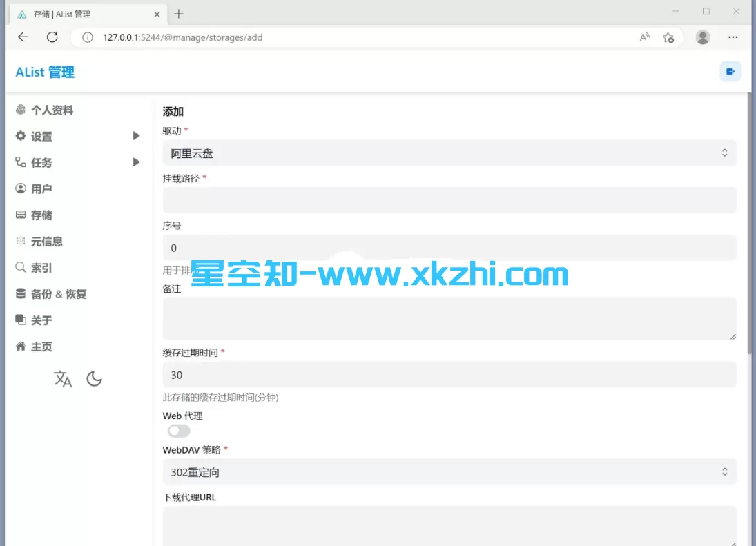
Task: Click the AList 管理 header link
Action: [43, 71]
